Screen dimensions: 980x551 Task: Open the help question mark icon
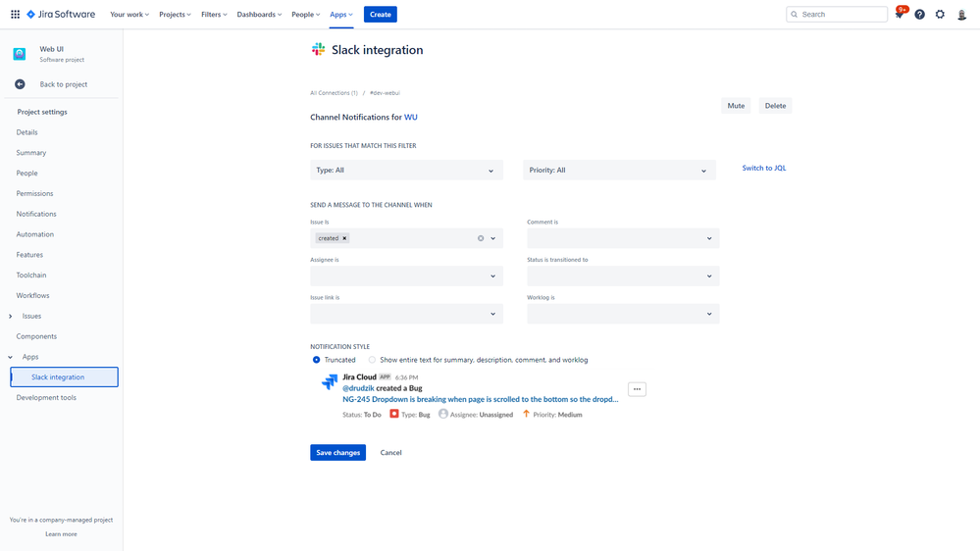[x=919, y=14]
